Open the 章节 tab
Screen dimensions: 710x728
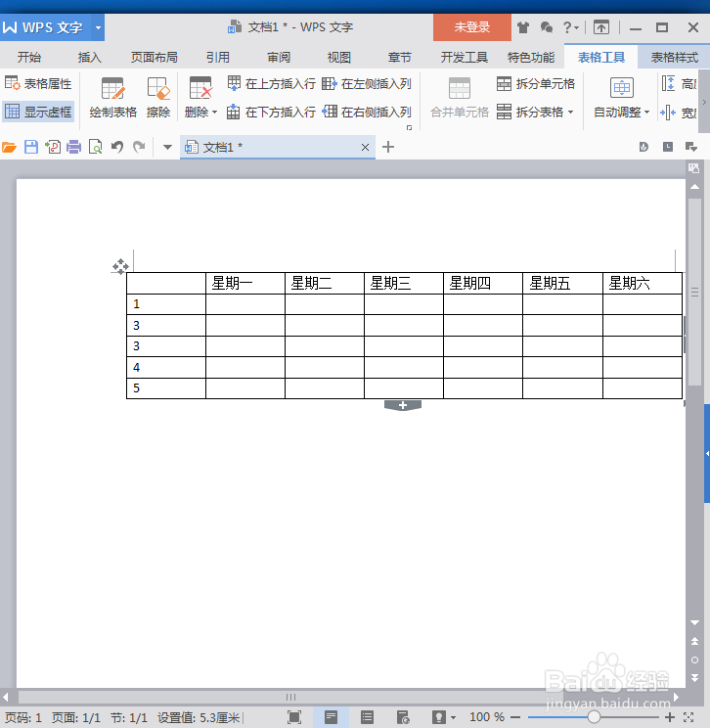[x=400, y=57]
